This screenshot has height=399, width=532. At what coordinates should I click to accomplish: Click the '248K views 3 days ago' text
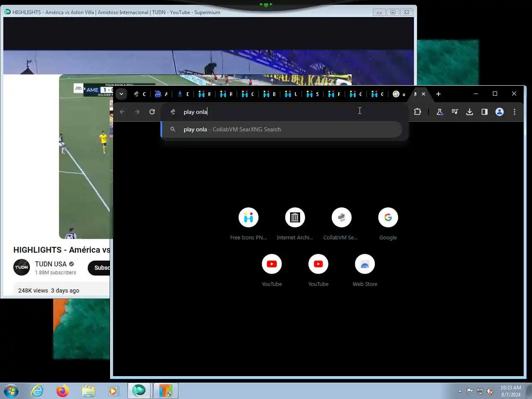pyautogui.click(x=49, y=291)
